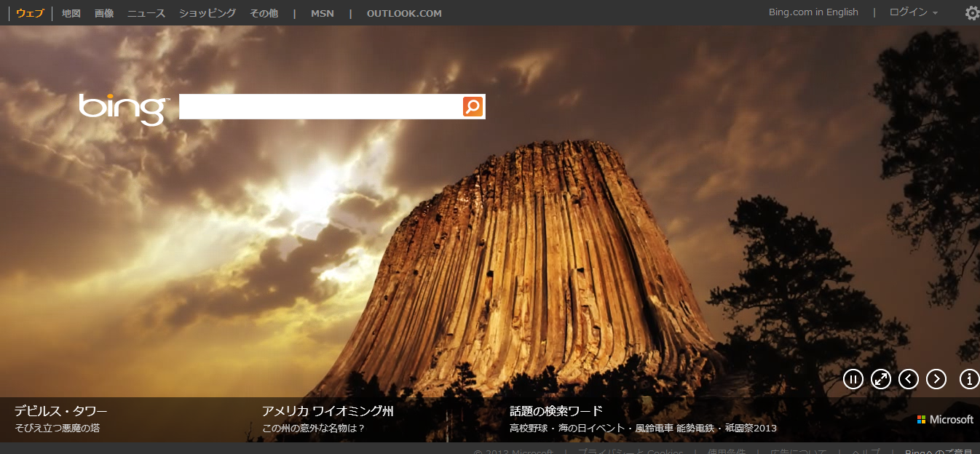Screen dimensions: 980x454
Task: Click inside the Bing search box
Action: coord(320,107)
